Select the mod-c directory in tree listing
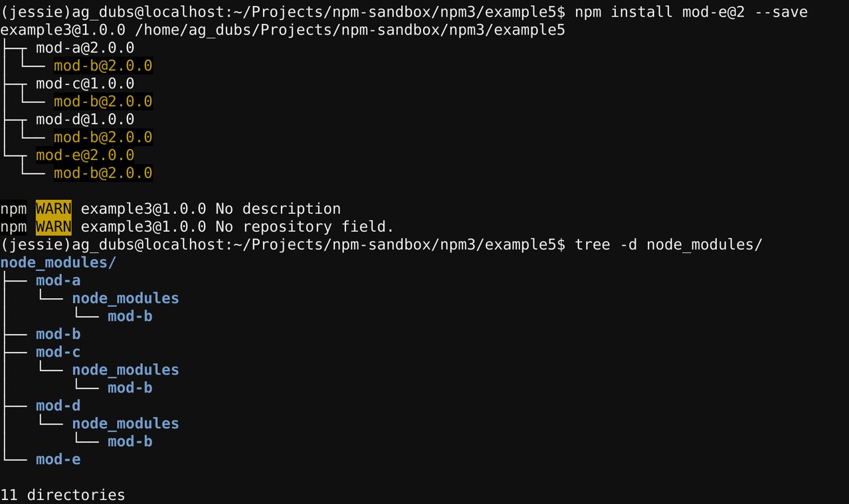The height and width of the screenshot is (504, 849). [x=58, y=352]
